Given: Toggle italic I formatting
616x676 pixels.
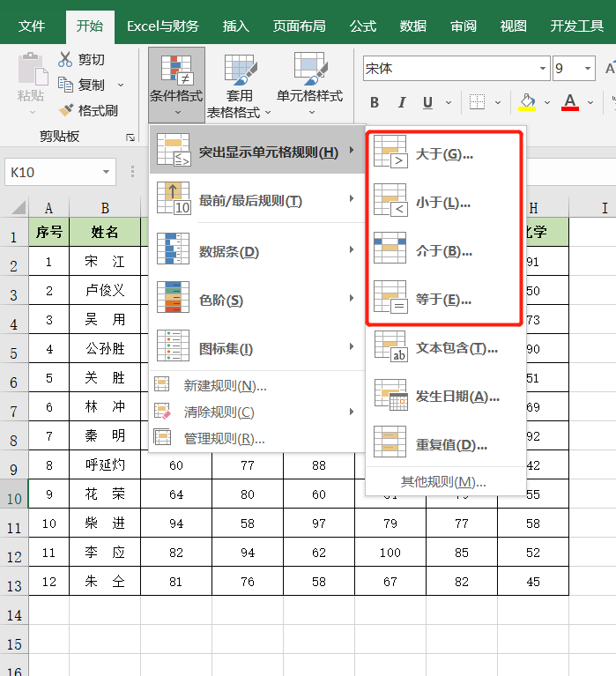Looking at the screenshot, I should coord(402,102).
